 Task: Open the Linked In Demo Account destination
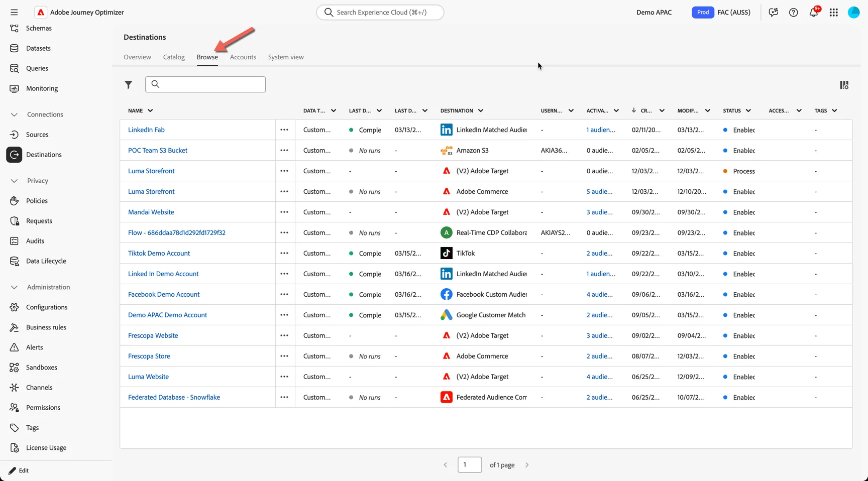pos(163,274)
